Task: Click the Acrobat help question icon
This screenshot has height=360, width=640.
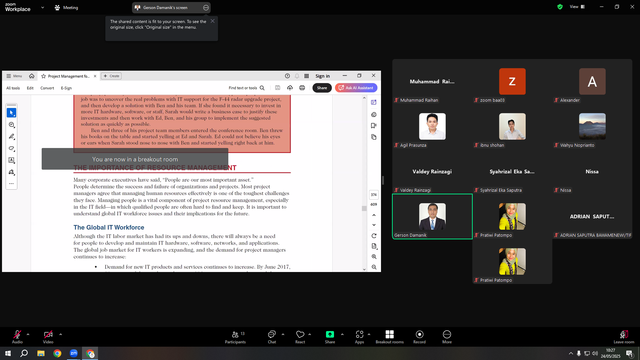Action: coord(287,76)
